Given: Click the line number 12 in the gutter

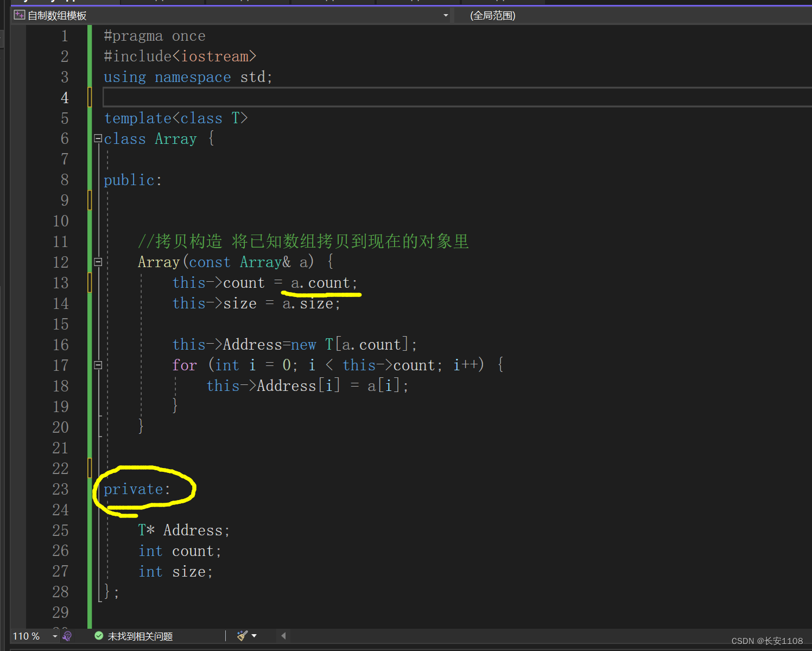Looking at the screenshot, I should point(61,262).
